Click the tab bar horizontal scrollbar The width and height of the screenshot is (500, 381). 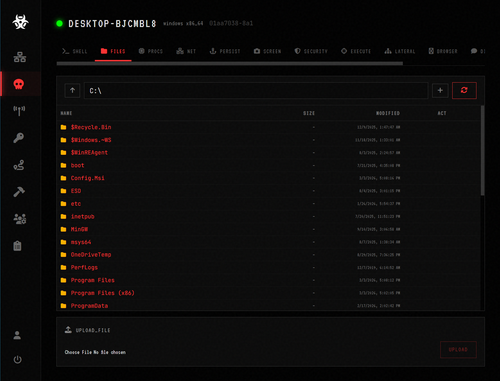click(230, 63)
